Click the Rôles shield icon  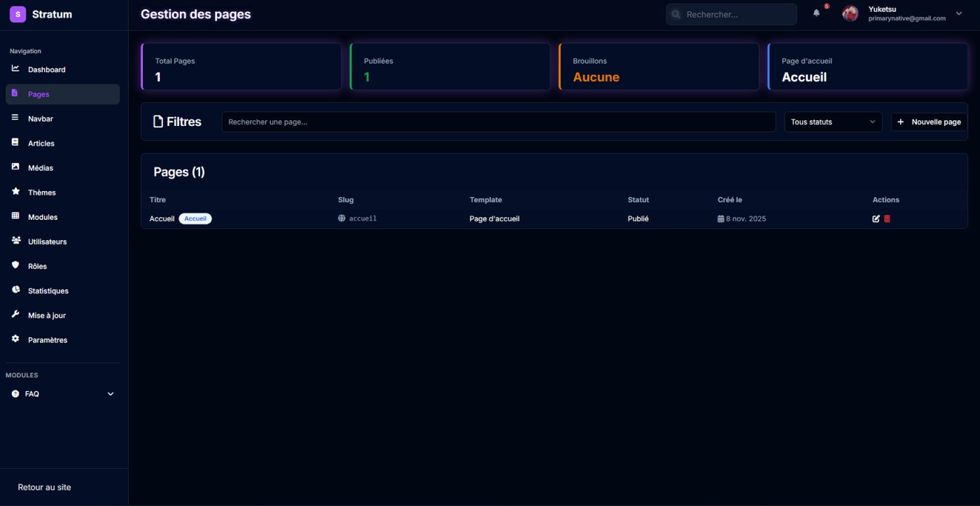pos(15,265)
